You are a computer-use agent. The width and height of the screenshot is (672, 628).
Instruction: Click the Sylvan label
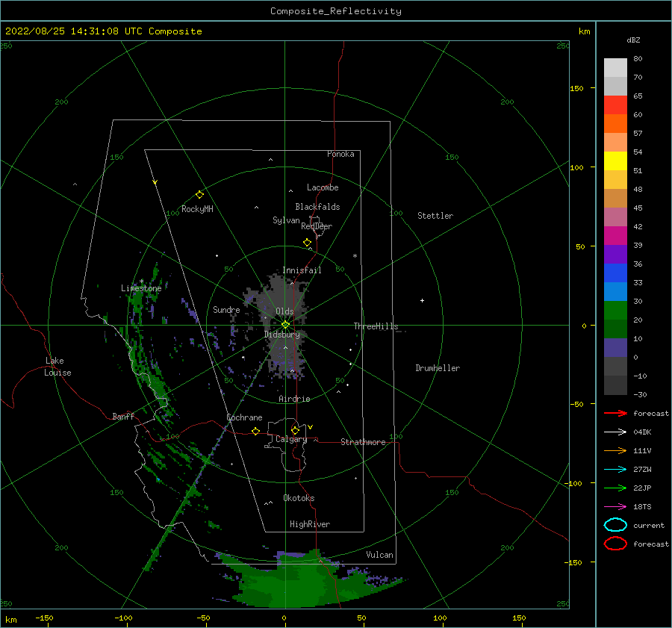(286, 220)
